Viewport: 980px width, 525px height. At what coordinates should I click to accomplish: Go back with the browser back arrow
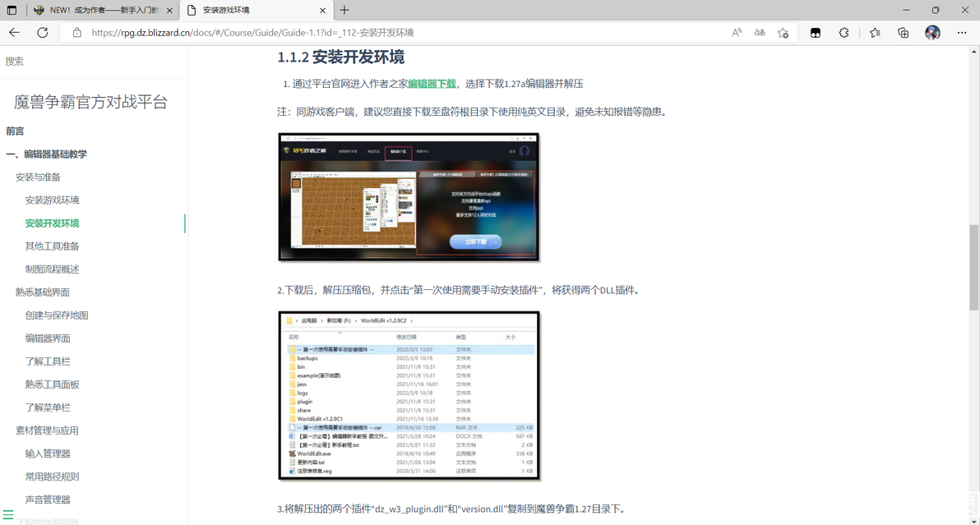(x=14, y=33)
